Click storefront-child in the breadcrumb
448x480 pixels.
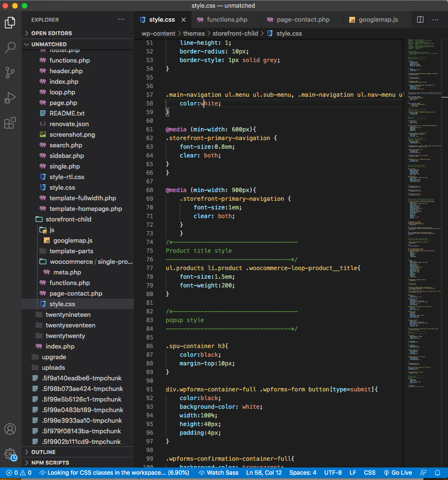[x=235, y=33]
